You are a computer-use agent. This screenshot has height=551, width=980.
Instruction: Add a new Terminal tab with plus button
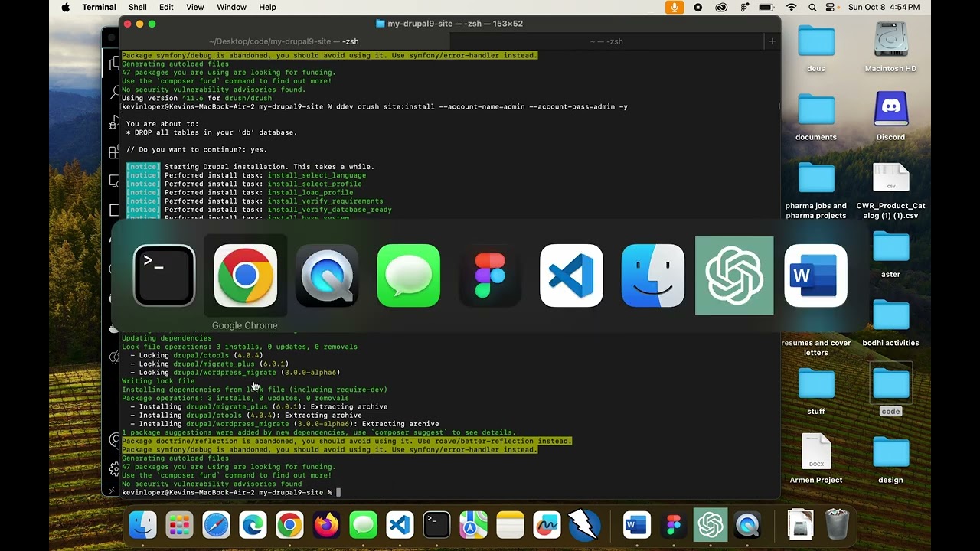tap(772, 41)
